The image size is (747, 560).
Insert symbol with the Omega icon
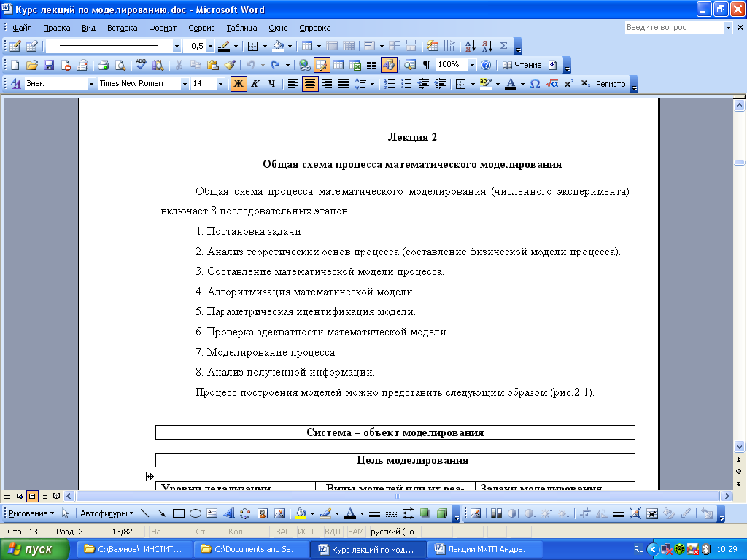pos(535,84)
